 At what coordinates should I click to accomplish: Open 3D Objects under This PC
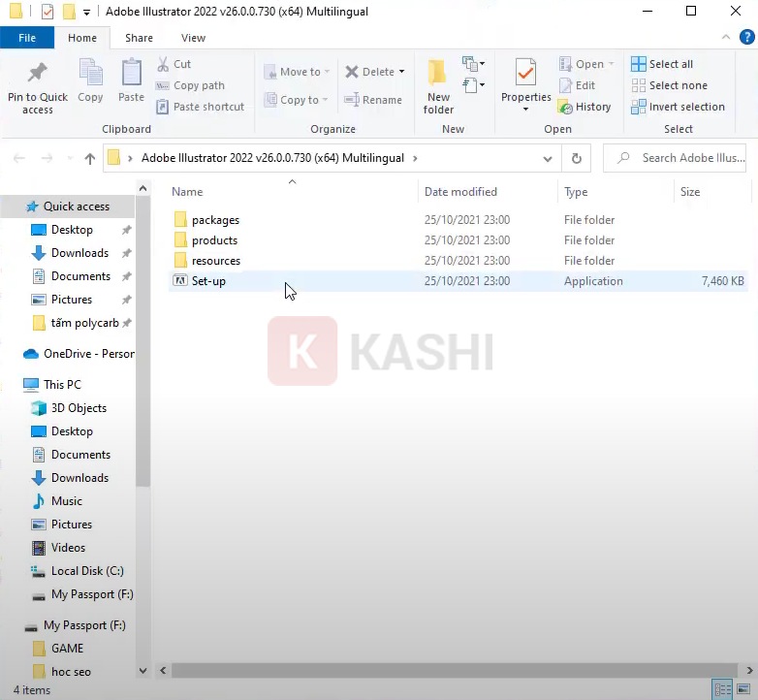pos(79,408)
